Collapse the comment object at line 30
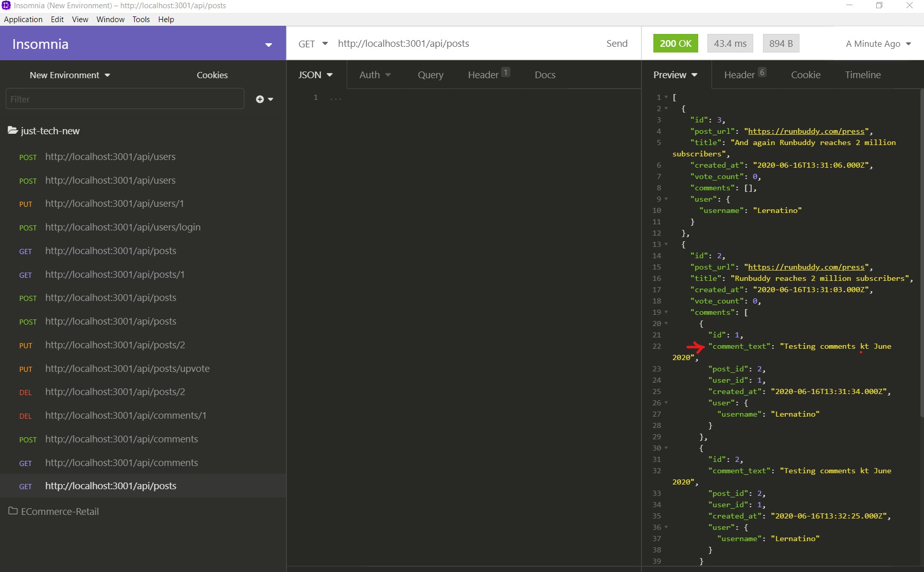Screen dimensions: 924x572 (x=666, y=448)
